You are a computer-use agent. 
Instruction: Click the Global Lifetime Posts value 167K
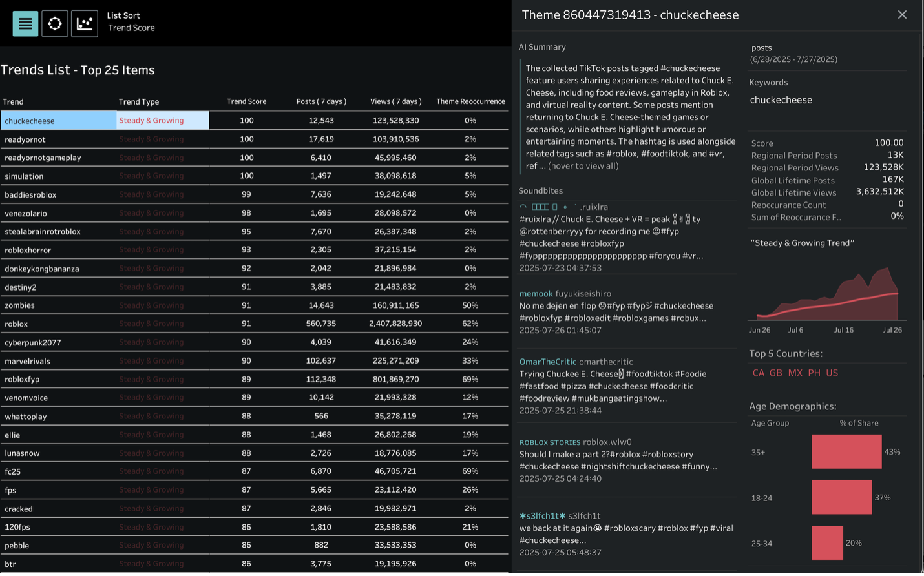point(893,180)
